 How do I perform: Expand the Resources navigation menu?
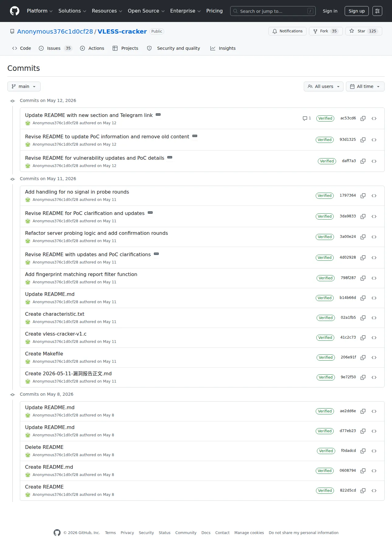(x=107, y=11)
